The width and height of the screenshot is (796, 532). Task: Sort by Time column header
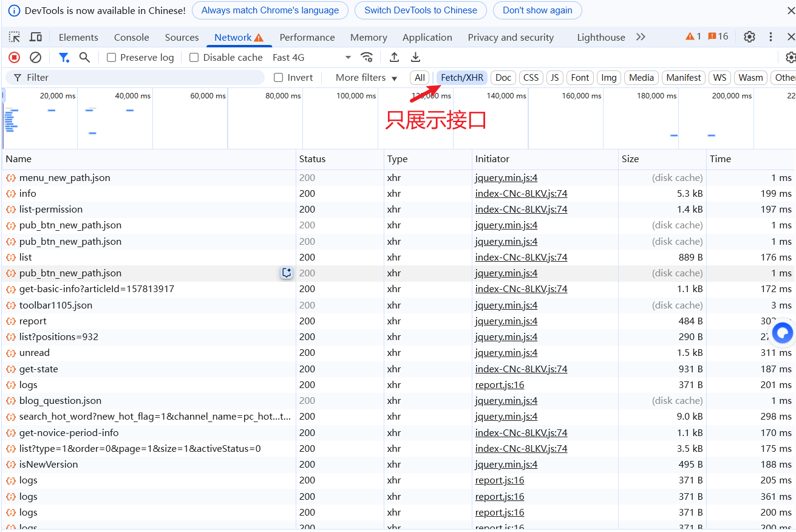click(x=751, y=159)
